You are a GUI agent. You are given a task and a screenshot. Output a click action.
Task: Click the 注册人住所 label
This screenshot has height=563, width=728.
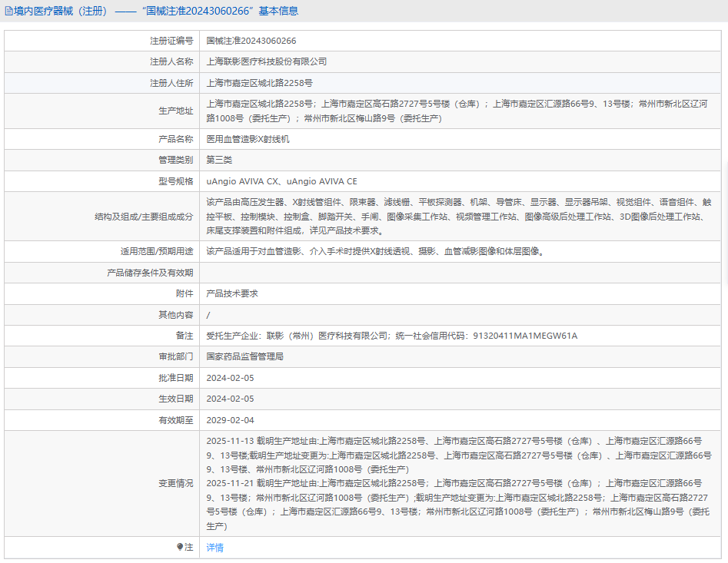pos(171,83)
